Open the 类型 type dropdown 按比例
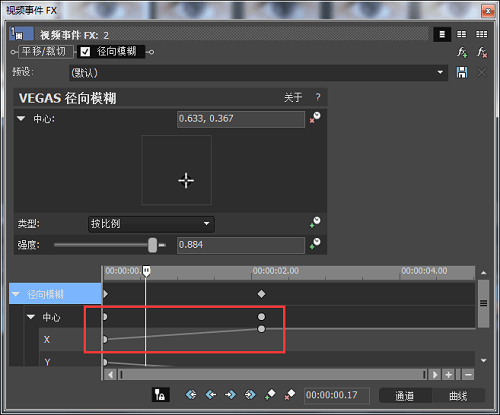Image resolution: width=500 pixels, height=415 pixels. click(x=151, y=224)
